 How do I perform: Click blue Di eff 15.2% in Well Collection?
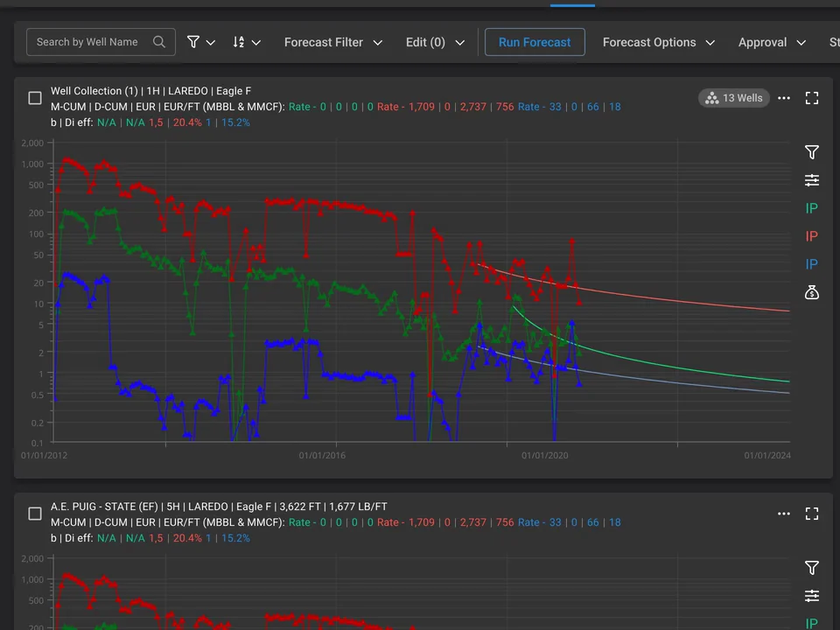click(x=235, y=122)
